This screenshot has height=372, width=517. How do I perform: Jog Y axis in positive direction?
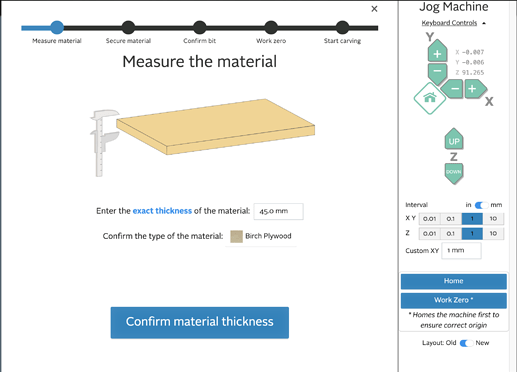[x=437, y=52]
